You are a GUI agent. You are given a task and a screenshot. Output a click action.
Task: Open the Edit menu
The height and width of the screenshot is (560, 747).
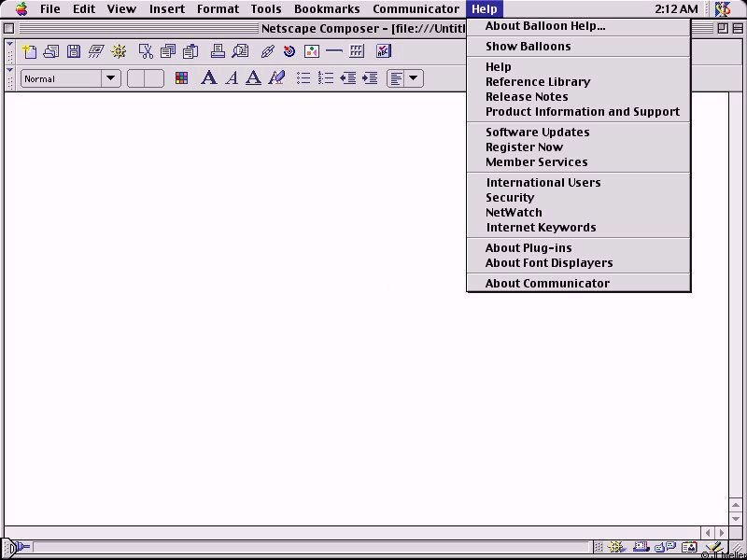pos(84,9)
